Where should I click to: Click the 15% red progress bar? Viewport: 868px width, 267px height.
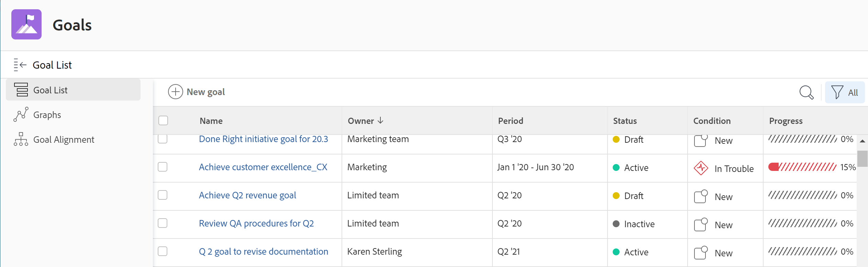pyautogui.click(x=802, y=167)
